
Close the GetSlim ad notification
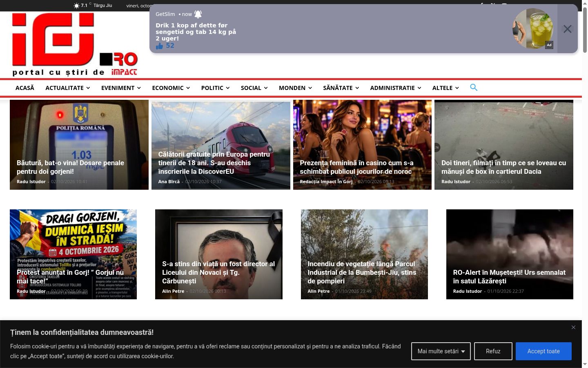[x=568, y=29]
